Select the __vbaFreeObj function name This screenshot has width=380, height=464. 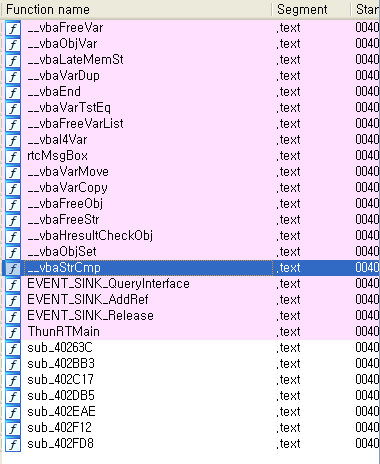click(65, 204)
